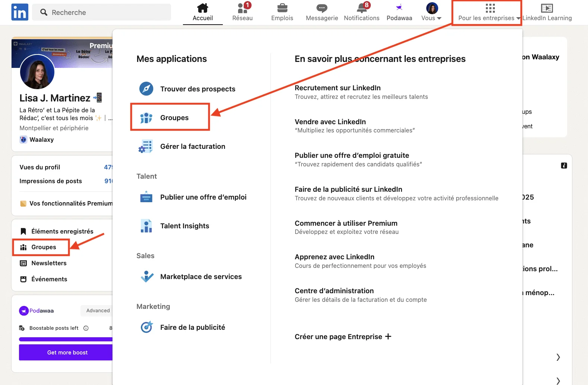The width and height of the screenshot is (588, 385).
Task: Click the Premium gold square icon
Action: coord(23,203)
